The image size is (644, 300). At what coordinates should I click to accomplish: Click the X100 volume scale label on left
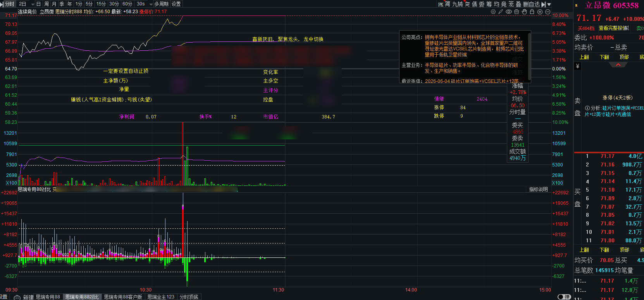point(12,183)
